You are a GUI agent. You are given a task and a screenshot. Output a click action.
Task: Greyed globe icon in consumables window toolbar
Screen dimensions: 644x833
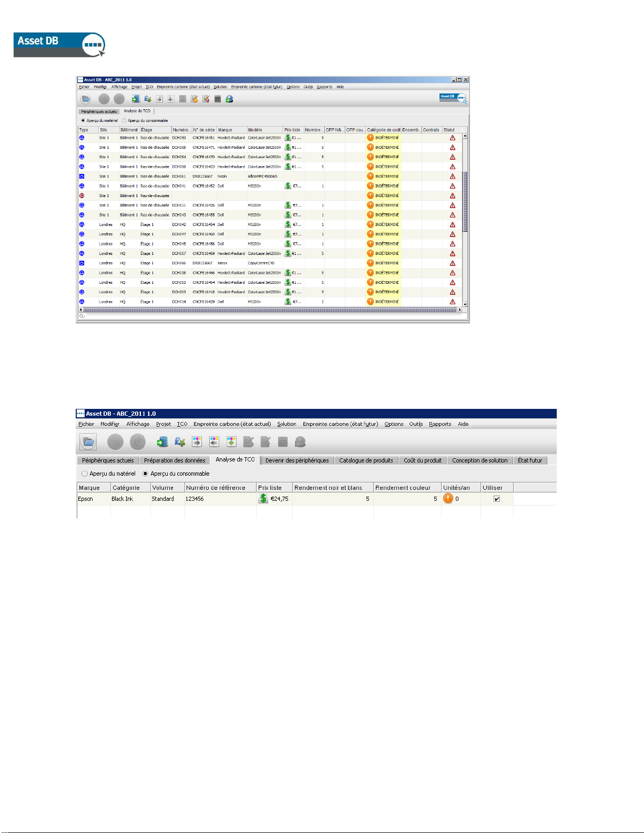coord(300,442)
